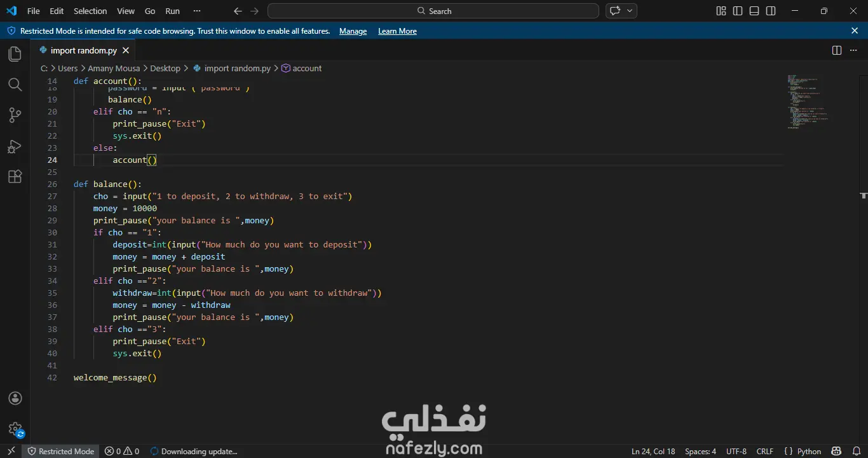Toggle the Secondary Side Bar
The width and height of the screenshot is (868, 458).
(x=771, y=11)
